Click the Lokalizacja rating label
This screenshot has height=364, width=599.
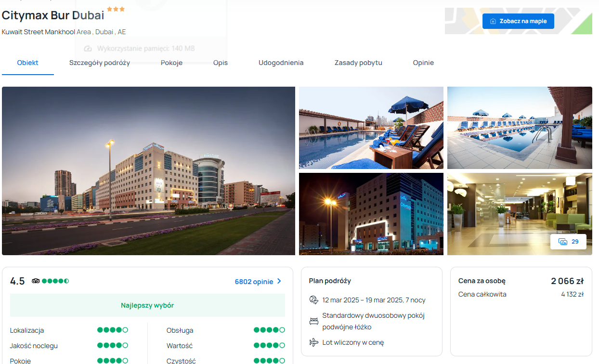[27, 330]
